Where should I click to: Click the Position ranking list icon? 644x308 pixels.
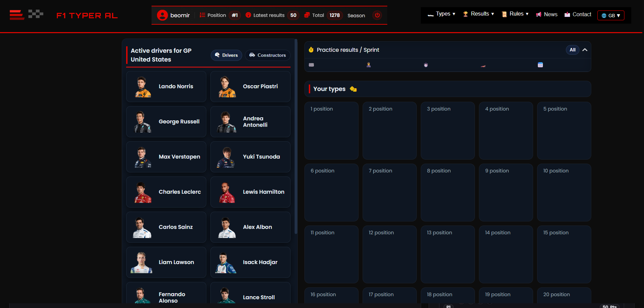click(202, 15)
